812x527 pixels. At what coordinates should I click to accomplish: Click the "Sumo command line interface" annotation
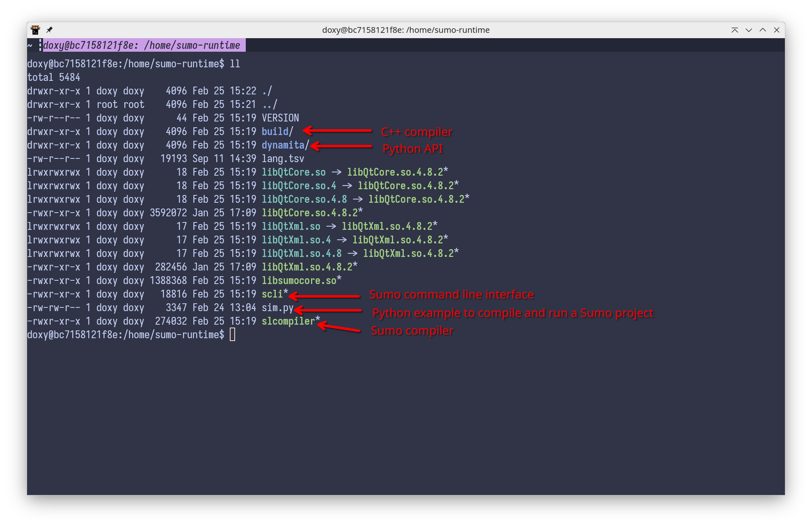pyautogui.click(x=451, y=294)
